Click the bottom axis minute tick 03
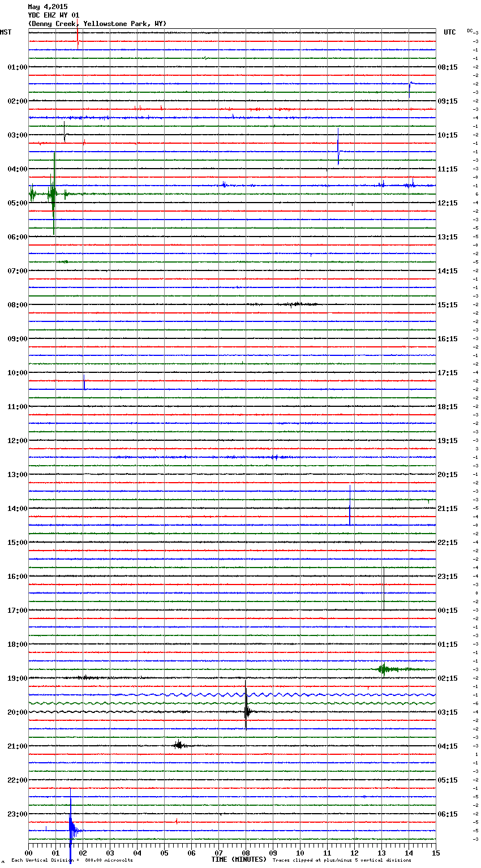Viewport: 481px width, 868px height. coord(110,853)
